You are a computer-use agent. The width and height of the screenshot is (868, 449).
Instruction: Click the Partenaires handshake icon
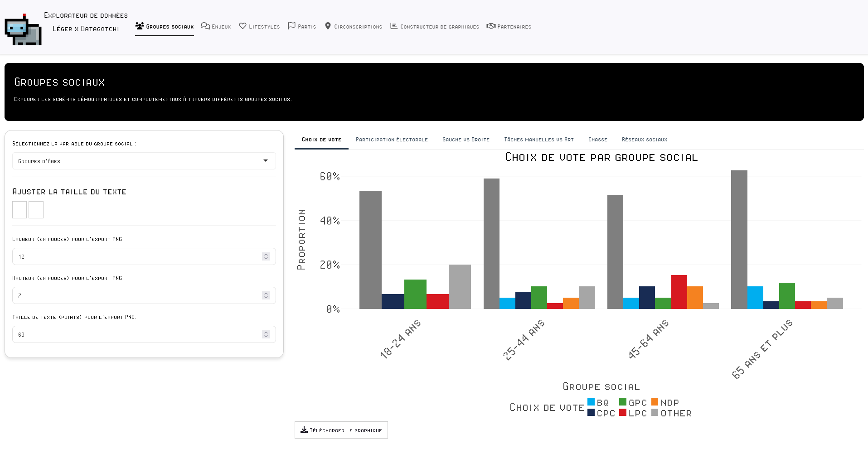[491, 26]
